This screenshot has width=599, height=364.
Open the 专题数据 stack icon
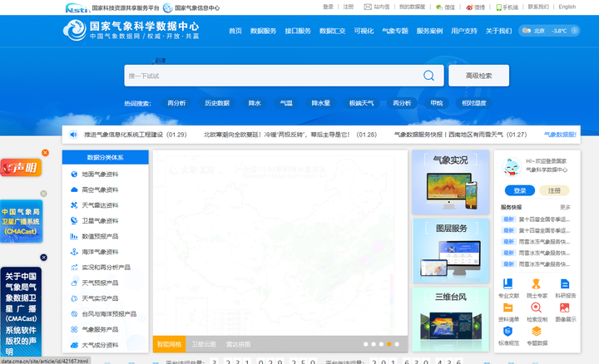(x=537, y=332)
